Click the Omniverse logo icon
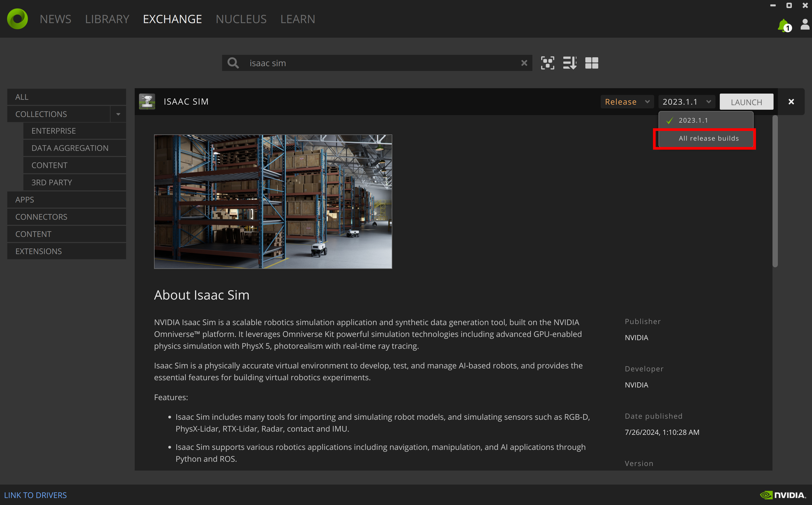The image size is (812, 505). [x=17, y=19]
